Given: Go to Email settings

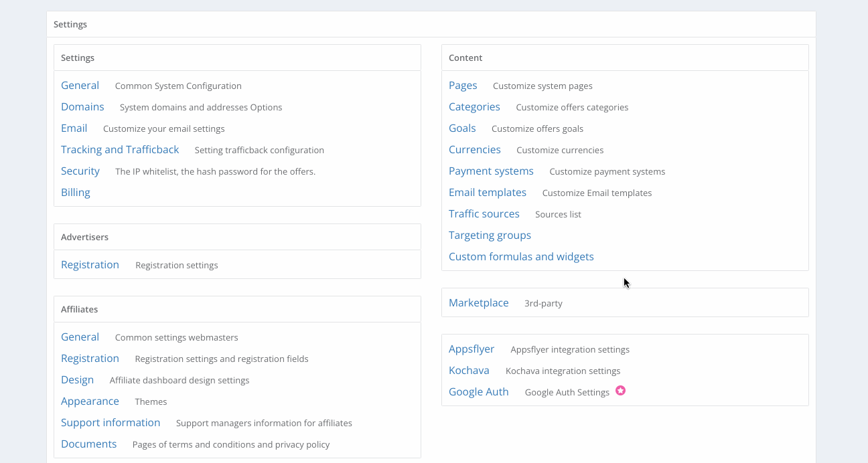Looking at the screenshot, I should point(74,128).
